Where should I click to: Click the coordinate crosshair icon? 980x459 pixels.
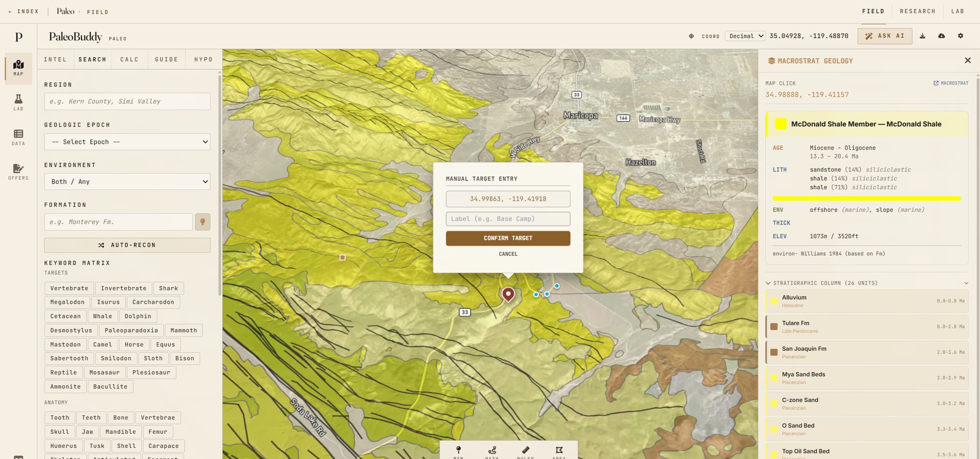click(x=691, y=36)
